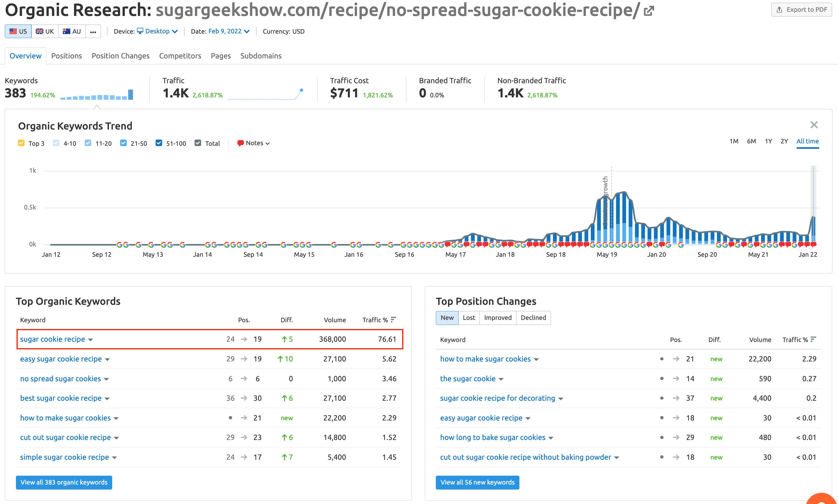Click the Traffic sparkline chart
The width and height of the screenshot is (838, 504).
[x=265, y=94]
